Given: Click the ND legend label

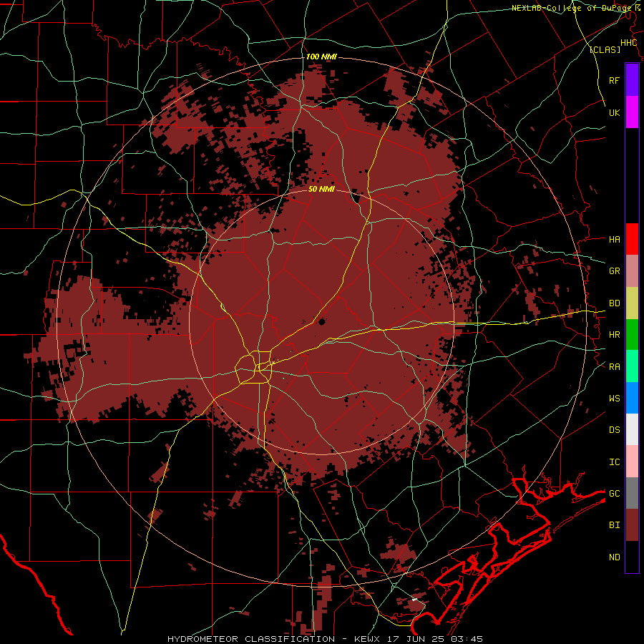Looking at the screenshot, I should pyautogui.click(x=615, y=557).
